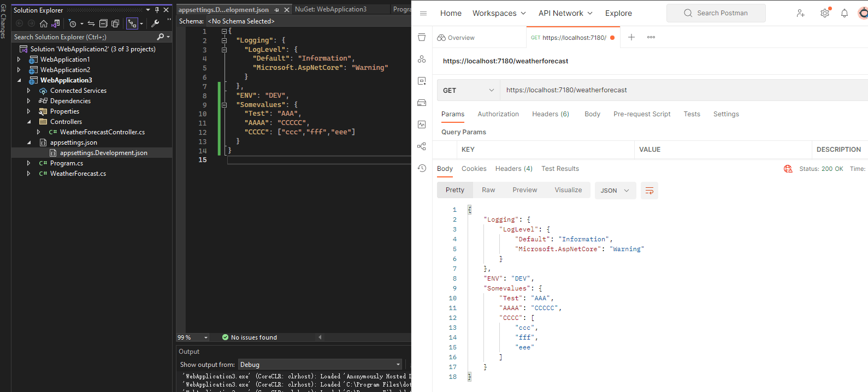
Task: Click the search magnifier in Solution Explorer
Action: click(x=161, y=37)
